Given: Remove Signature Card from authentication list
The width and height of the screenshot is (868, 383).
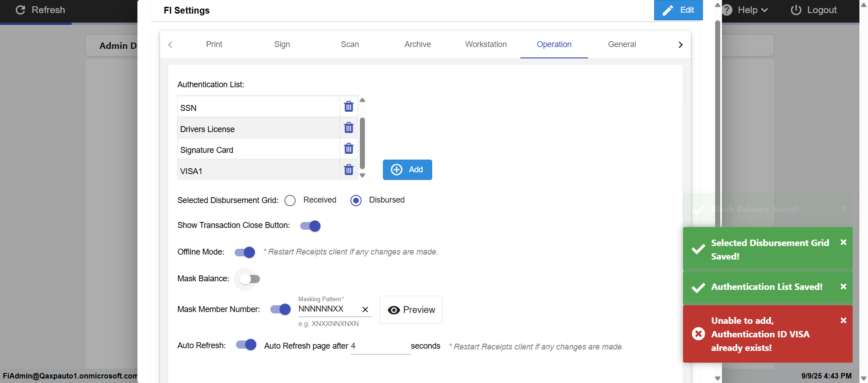Looking at the screenshot, I should [x=349, y=149].
